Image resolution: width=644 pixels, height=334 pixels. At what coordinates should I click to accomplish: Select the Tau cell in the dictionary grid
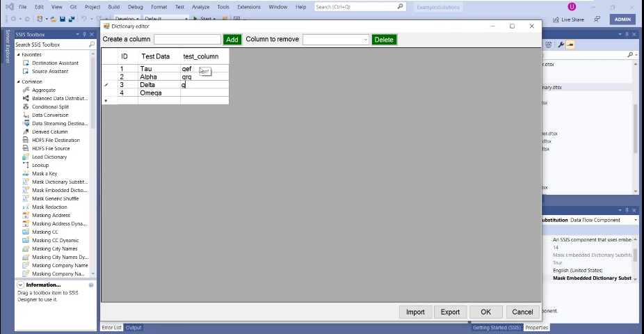click(159, 69)
